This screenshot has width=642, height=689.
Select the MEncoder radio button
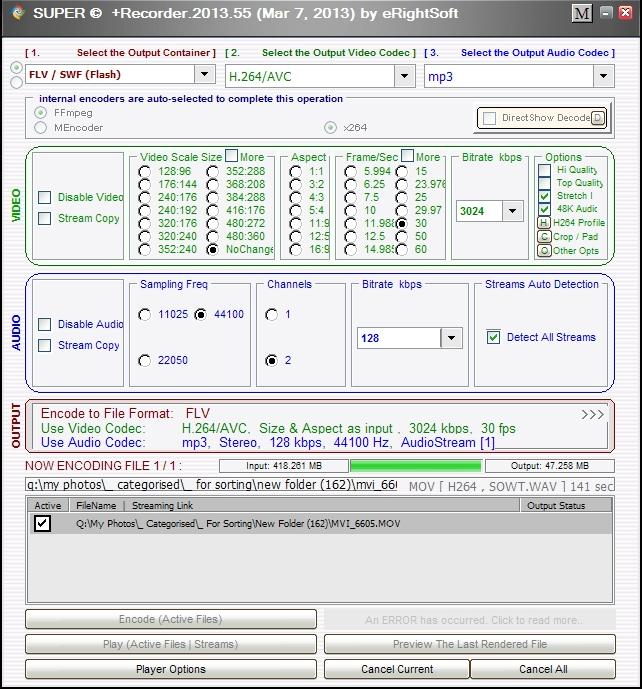[x=40, y=127]
